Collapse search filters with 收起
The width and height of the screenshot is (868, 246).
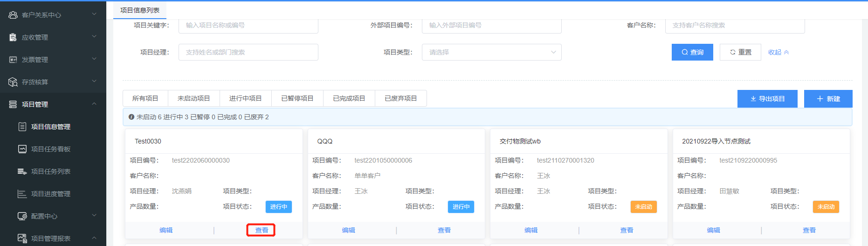pyautogui.click(x=778, y=52)
